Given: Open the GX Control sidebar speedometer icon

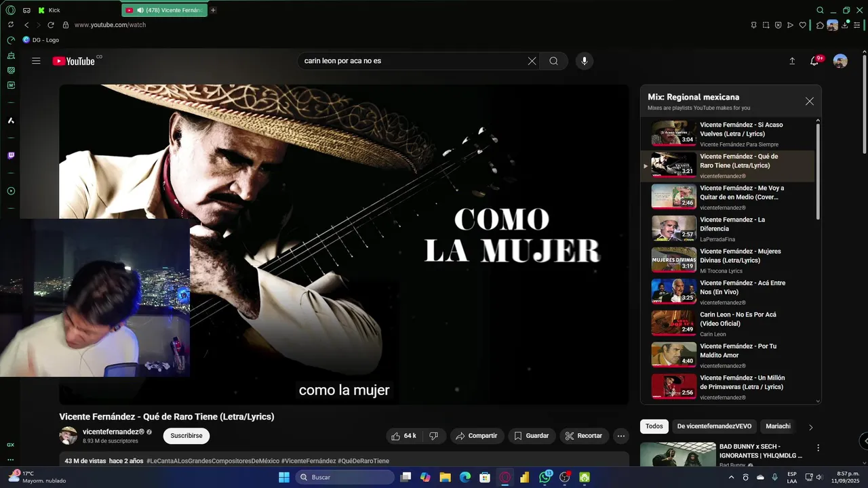Looking at the screenshot, I should (11, 40).
